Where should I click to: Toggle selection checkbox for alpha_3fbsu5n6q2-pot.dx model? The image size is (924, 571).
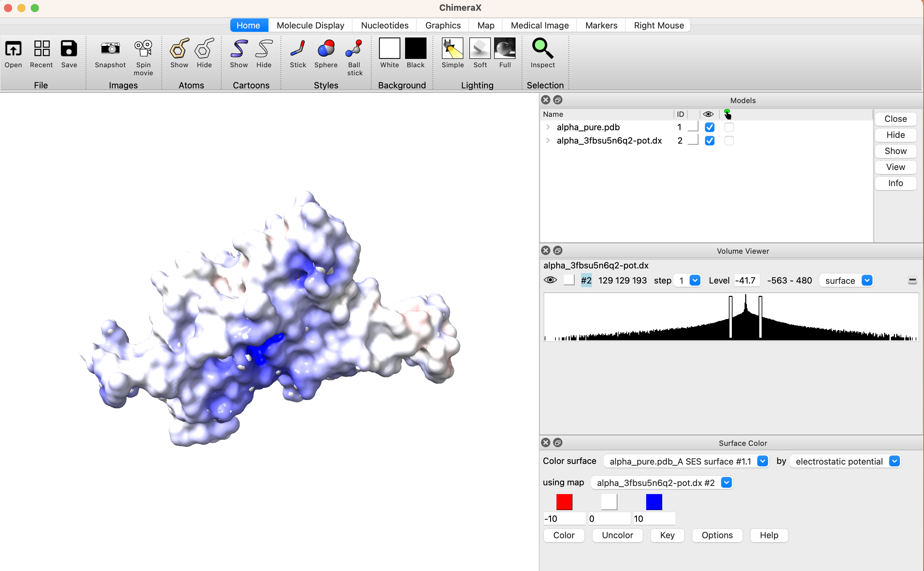(x=729, y=141)
